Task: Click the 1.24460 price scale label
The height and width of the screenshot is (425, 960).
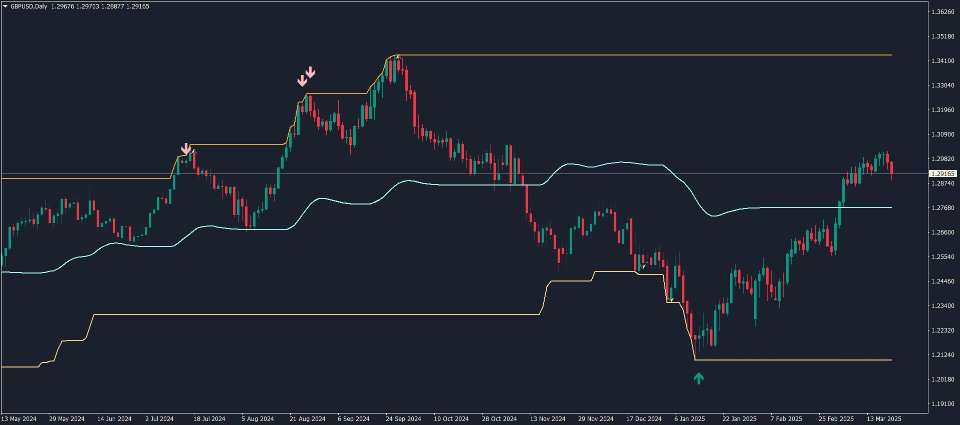Action: pos(942,281)
